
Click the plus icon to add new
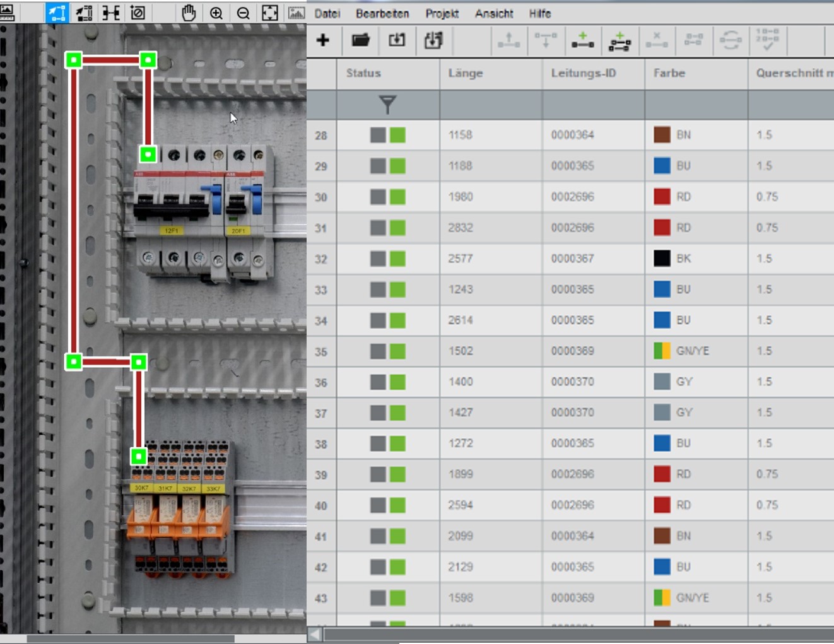(x=323, y=40)
